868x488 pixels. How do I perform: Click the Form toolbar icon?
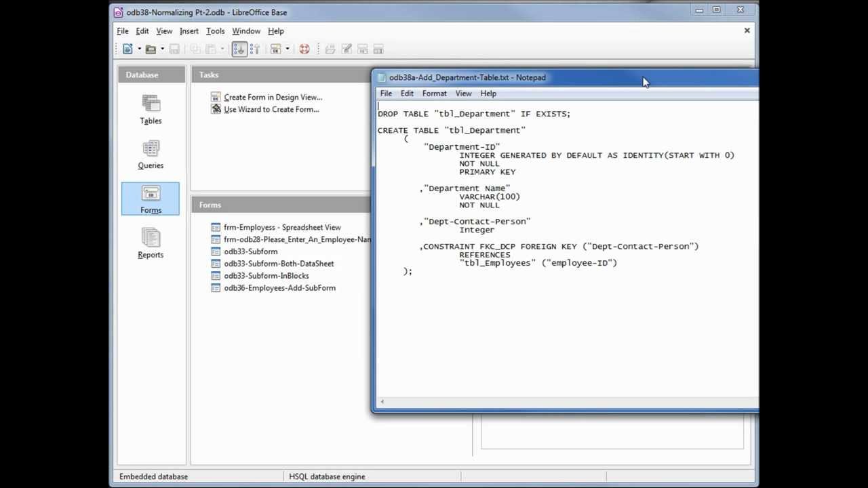pos(275,49)
